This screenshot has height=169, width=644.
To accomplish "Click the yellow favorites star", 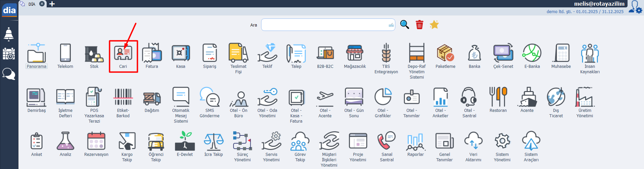I will pyautogui.click(x=434, y=25).
